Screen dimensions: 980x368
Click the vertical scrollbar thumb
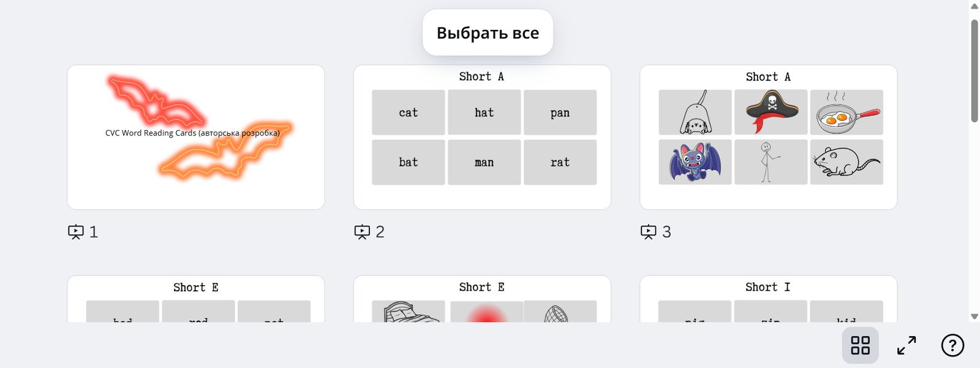click(x=974, y=71)
